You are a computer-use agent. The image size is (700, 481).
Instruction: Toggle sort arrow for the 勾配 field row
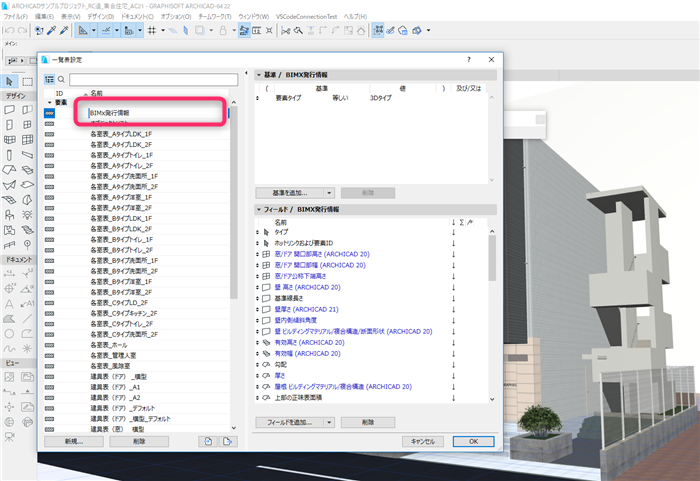(454, 364)
